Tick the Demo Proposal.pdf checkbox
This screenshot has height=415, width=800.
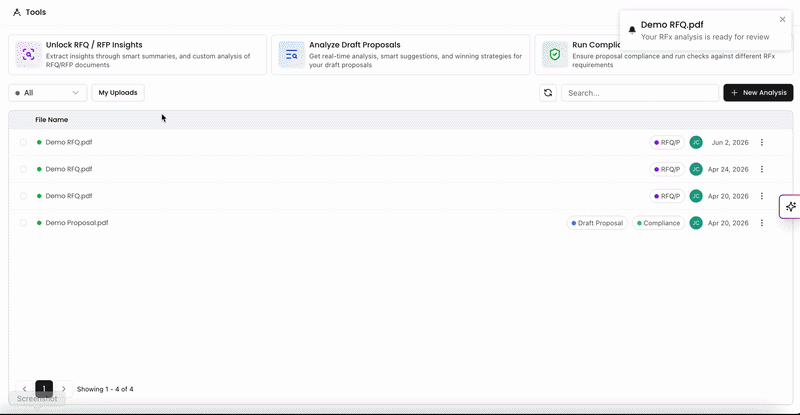(x=23, y=223)
